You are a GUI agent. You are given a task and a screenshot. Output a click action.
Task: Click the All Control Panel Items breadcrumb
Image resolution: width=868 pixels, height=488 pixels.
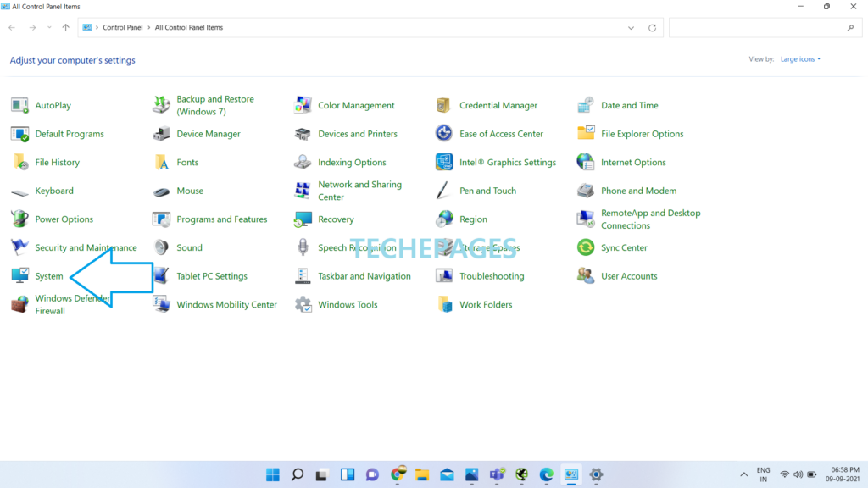pyautogui.click(x=189, y=27)
